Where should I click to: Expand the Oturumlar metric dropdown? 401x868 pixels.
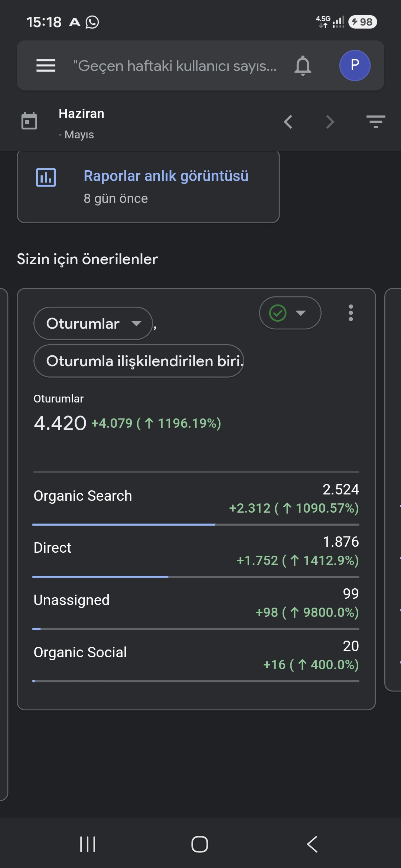pos(93,323)
